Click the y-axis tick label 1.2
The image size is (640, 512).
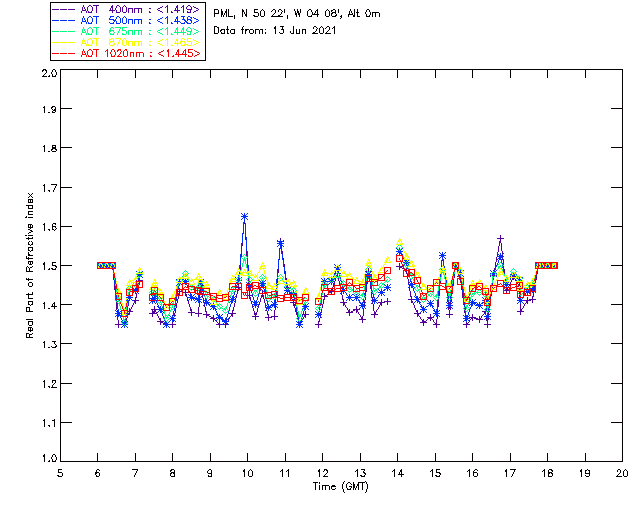[x=49, y=384]
